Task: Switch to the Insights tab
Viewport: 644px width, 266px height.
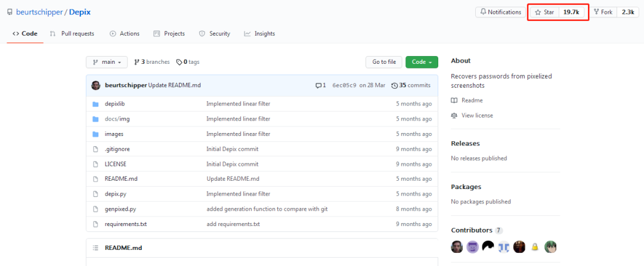Action: (x=259, y=33)
